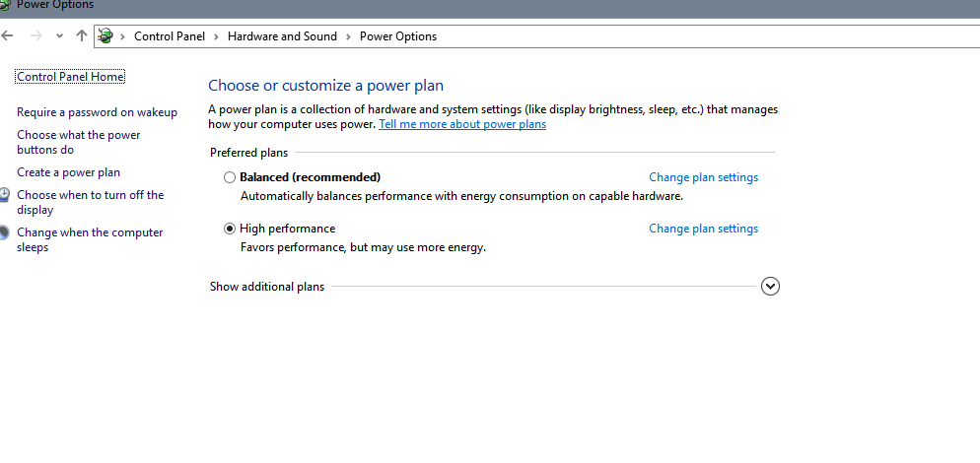
Task: Click Automatically balances performance description text
Action: 461,196
